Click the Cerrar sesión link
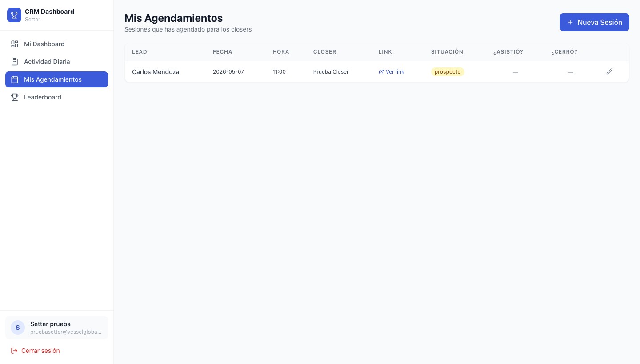Screen dimensions: 640x364 40,351
